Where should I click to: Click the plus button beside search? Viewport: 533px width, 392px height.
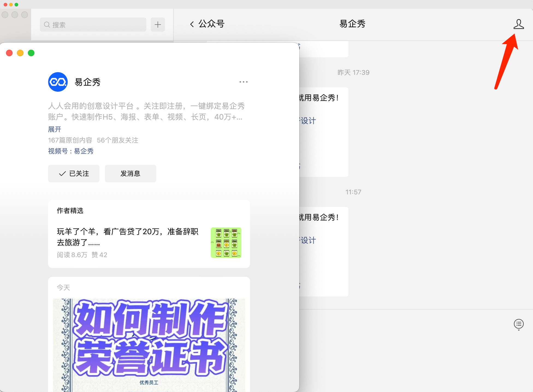(x=158, y=25)
